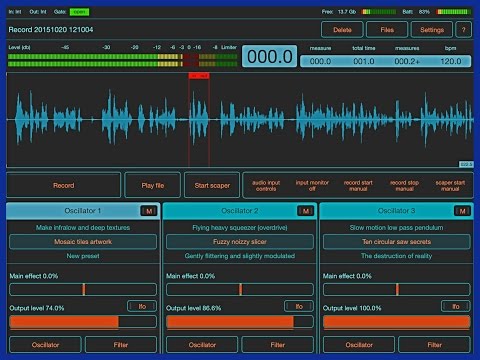Open Oscillator settings for Oscillator 3
Image resolution: width=480 pixels, height=360 pixels.
click(x=359, y=345)
